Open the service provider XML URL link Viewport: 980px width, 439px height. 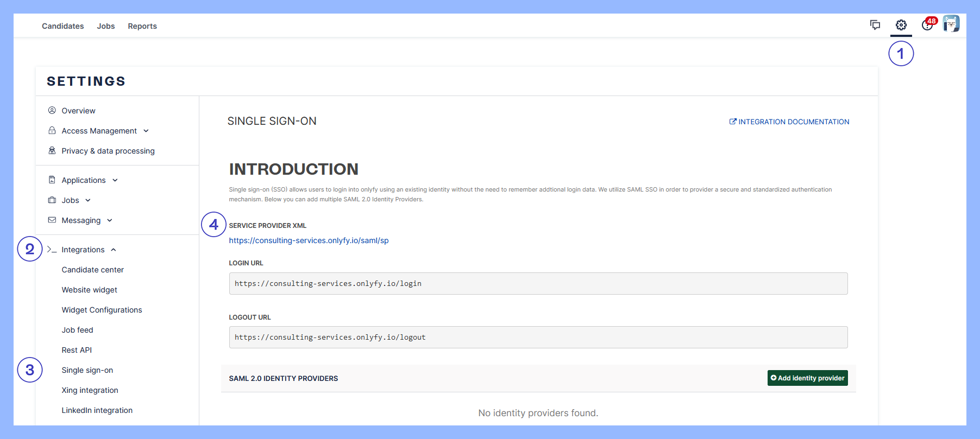[x=309, y=240]
